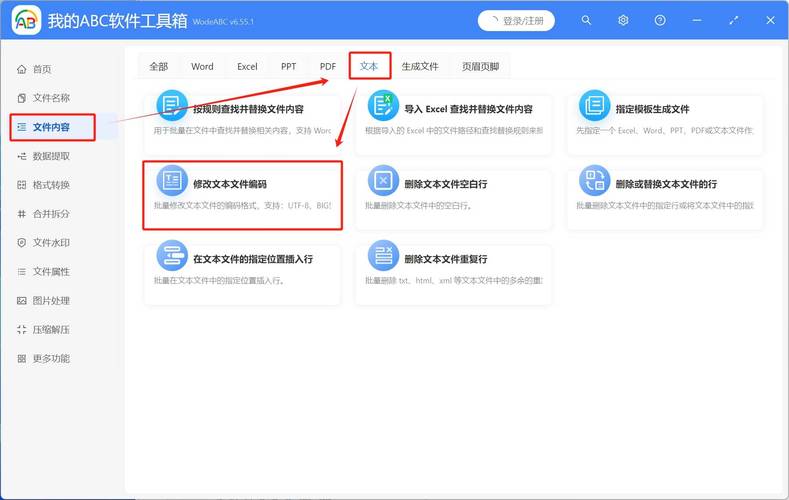Click the help question mark icon
Screen dimensions: 789x500
[x=660, y=20]
